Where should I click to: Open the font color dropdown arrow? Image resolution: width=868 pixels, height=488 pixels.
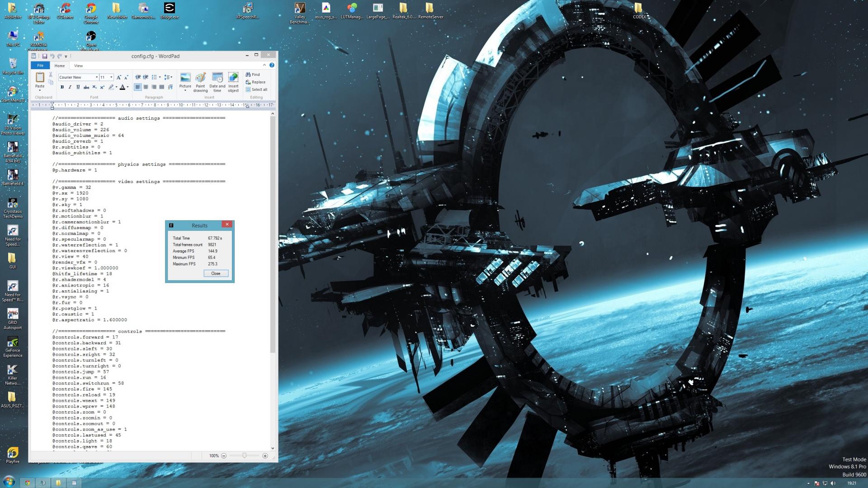pyautogui.click(x=127, y=87)
